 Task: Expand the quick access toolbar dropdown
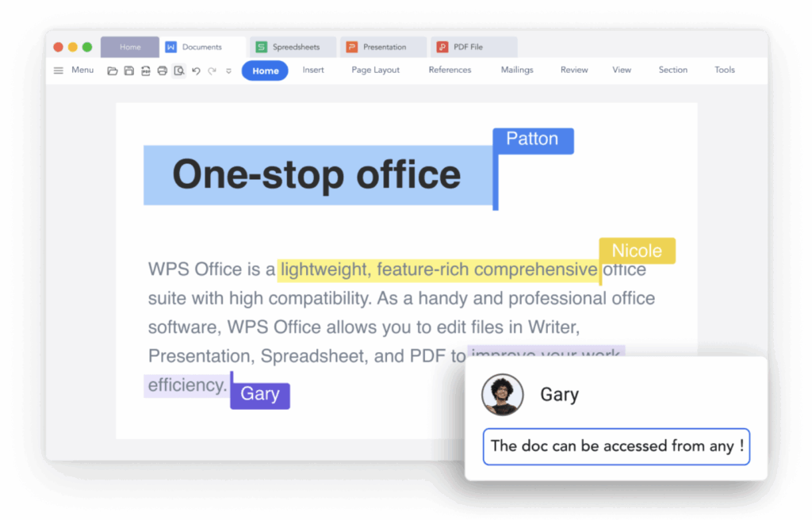point(228,71)
